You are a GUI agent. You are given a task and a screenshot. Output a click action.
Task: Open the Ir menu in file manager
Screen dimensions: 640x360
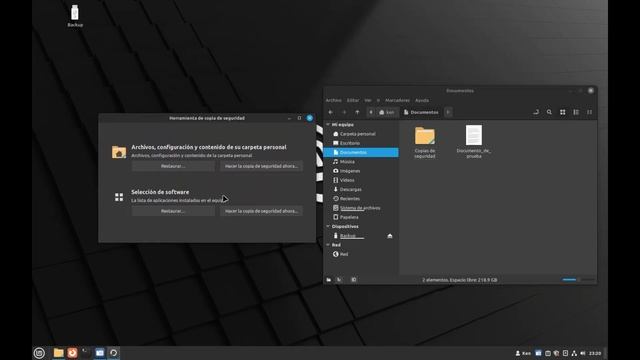coord(378,100)
